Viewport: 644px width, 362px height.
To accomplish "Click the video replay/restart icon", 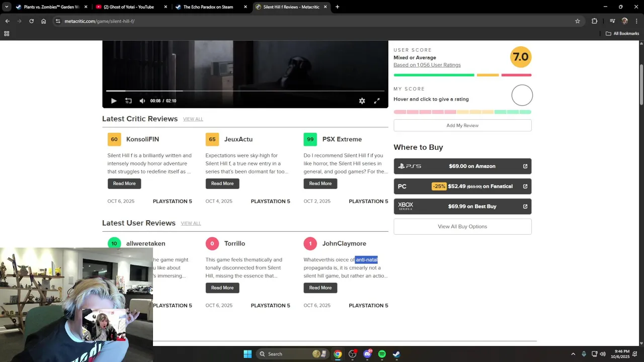I will (128, 101).
